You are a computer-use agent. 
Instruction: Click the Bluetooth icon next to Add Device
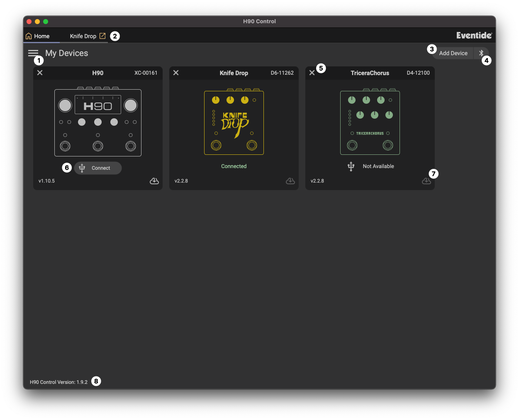[x=481, y=53]
